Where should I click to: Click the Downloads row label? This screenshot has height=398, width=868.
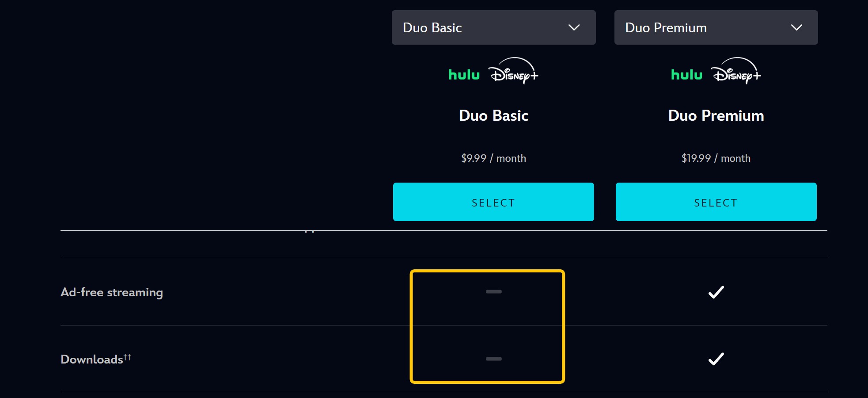click(96, 359)
